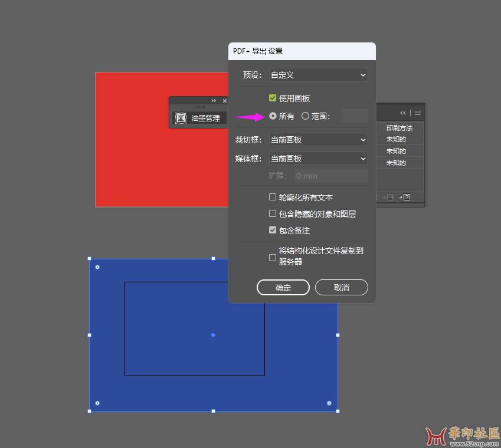Open the 预设 dropdown
Viewport: 501px width, 448px height.
[x=318, y=75]
